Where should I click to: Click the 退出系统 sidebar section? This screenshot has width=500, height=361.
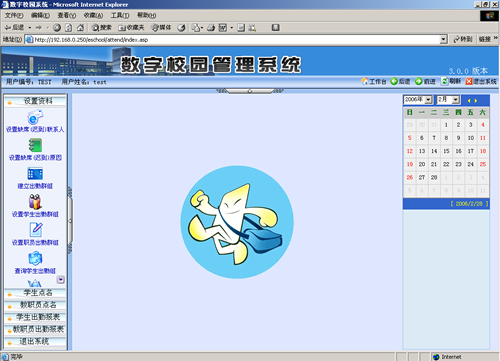[35, 342]
